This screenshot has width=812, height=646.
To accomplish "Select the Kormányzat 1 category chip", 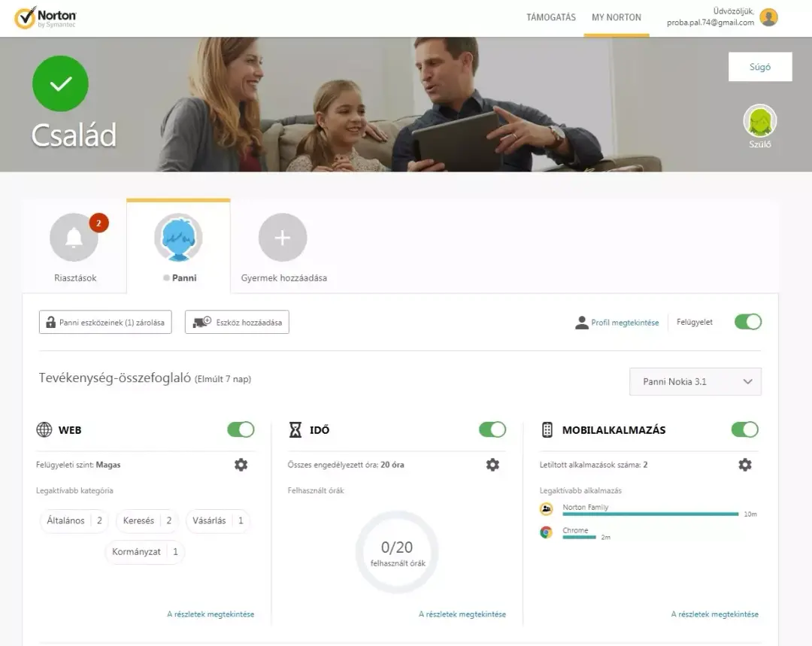I will click(x=145, y=552).
